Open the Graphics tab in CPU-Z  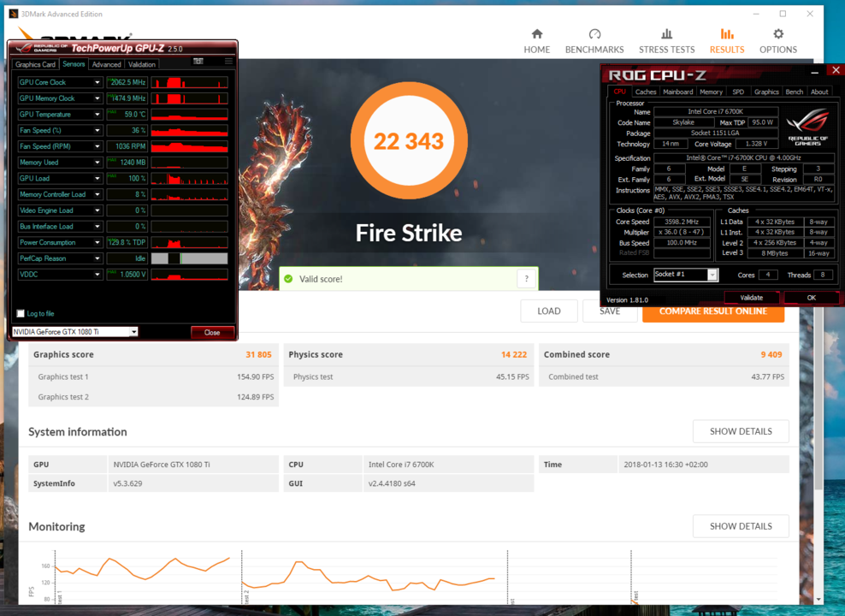point(766,92)
